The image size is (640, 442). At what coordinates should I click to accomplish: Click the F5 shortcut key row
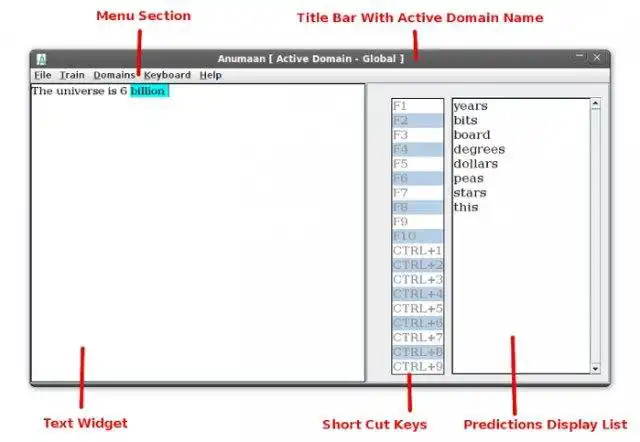[418, 164]
